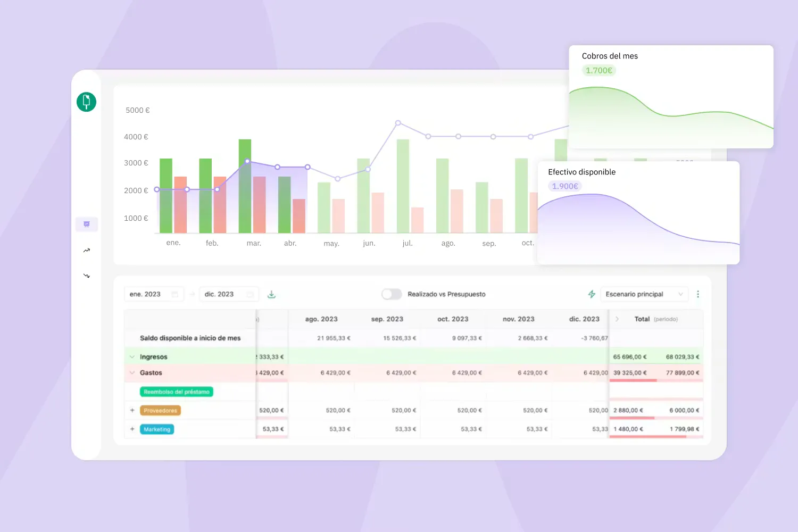Click the ene. label on the chart axis
Viewport: 798px width, 532px height.
click(x=173, y=243)
